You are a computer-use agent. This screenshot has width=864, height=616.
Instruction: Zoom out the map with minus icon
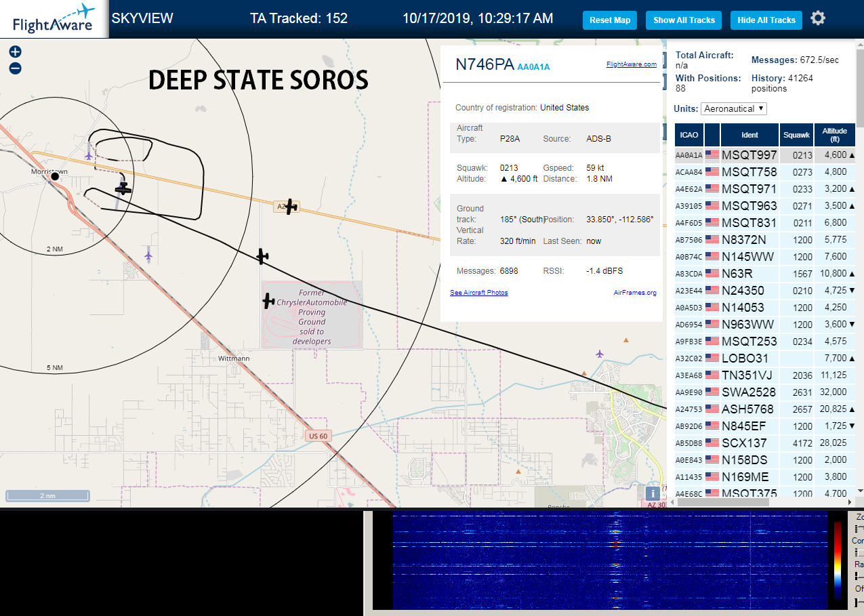pyautogui.click(x=15, y=68)
